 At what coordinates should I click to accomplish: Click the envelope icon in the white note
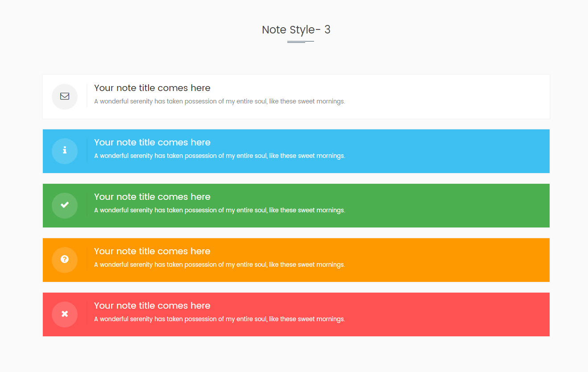pos(65,96)
